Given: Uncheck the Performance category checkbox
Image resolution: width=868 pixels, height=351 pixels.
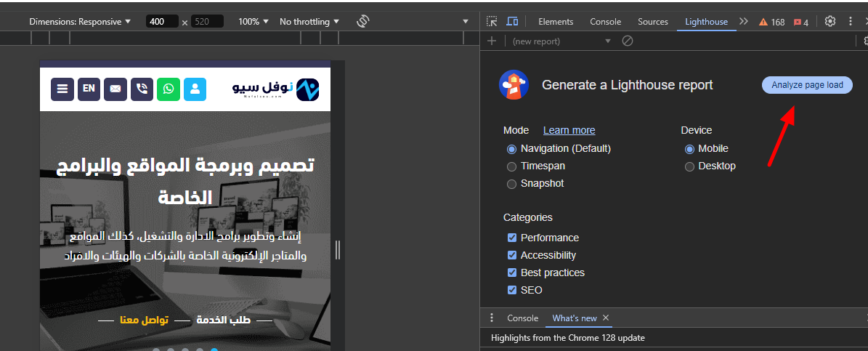Looking at the screenshot, I should [x=512, y=238].
